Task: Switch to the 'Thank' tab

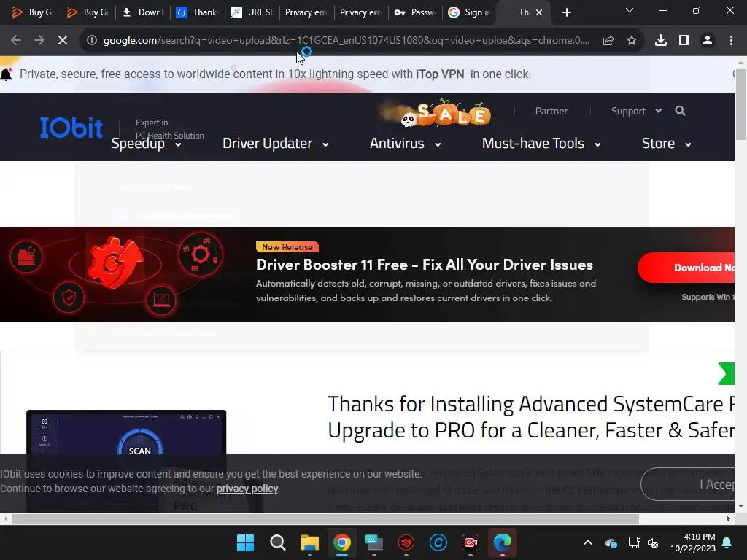Action: point(197,12)
